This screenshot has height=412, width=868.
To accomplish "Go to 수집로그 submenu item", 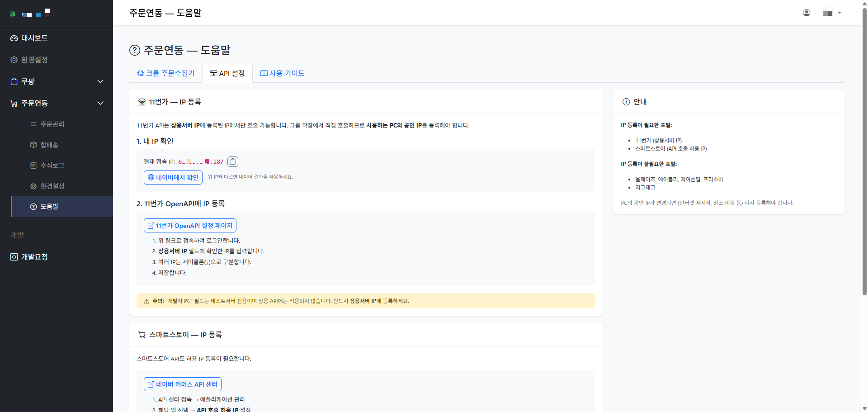I will pos(62,166).
